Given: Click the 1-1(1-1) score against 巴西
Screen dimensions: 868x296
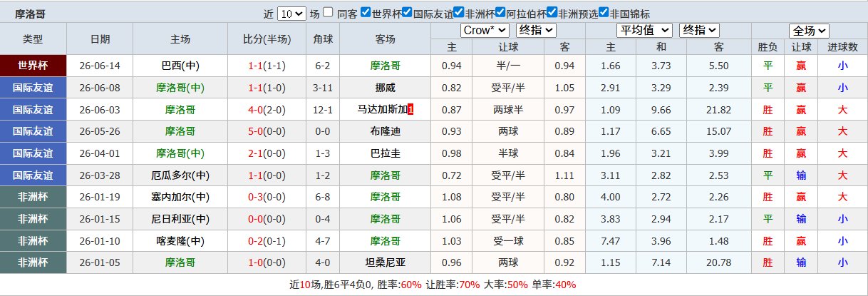Looking at the screenshot, I should tap(267, 66).
